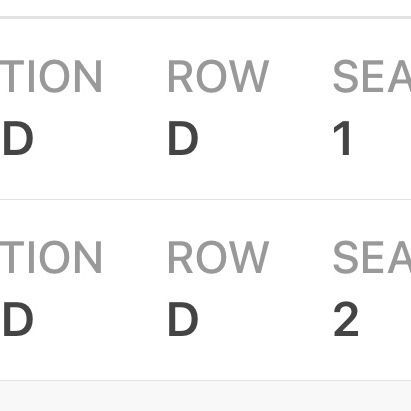Screen dimensions: 411x411
Task: Click the ROW label in first ticket
Action: (218, 76)
